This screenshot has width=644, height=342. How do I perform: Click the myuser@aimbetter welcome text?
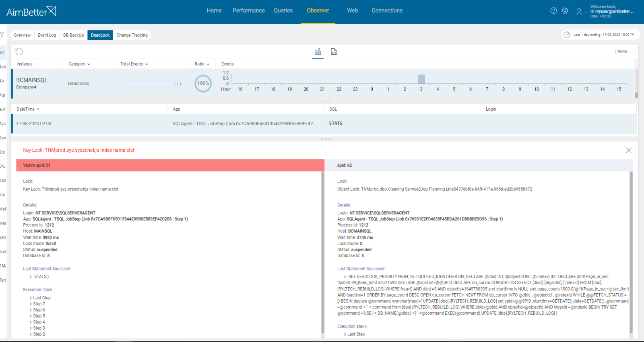[x=612, y=11]
